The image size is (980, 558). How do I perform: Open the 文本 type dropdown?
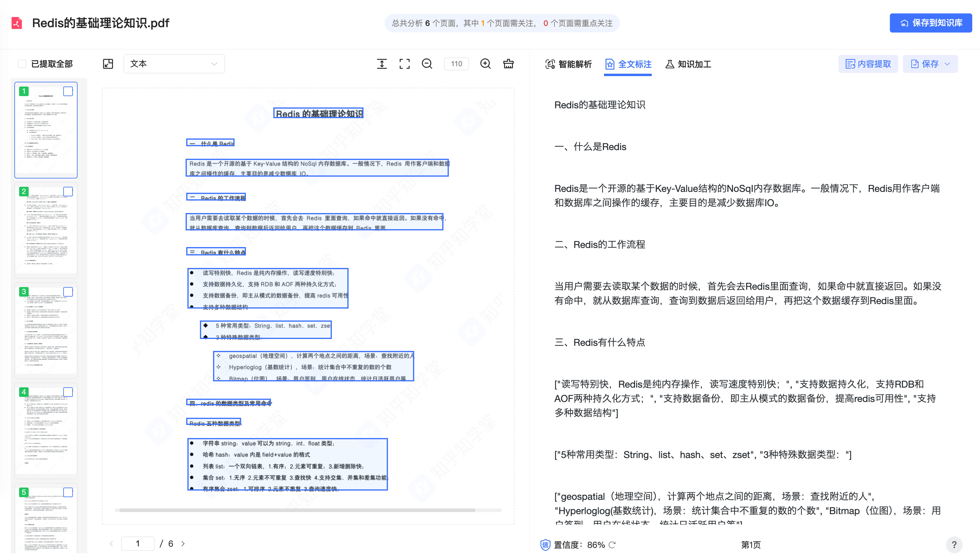[174, 64]
